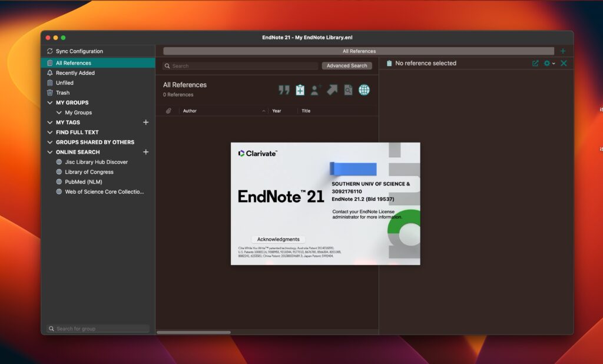Click the Search for group field
603x364 pixels.
point(97,329)
